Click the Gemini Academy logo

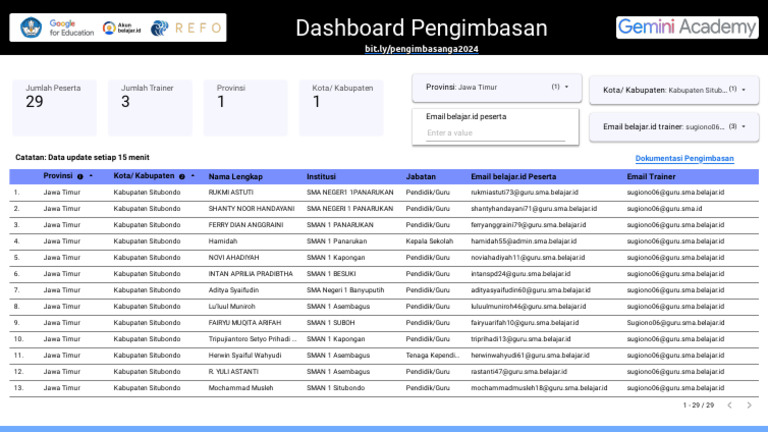pos(687,27)
